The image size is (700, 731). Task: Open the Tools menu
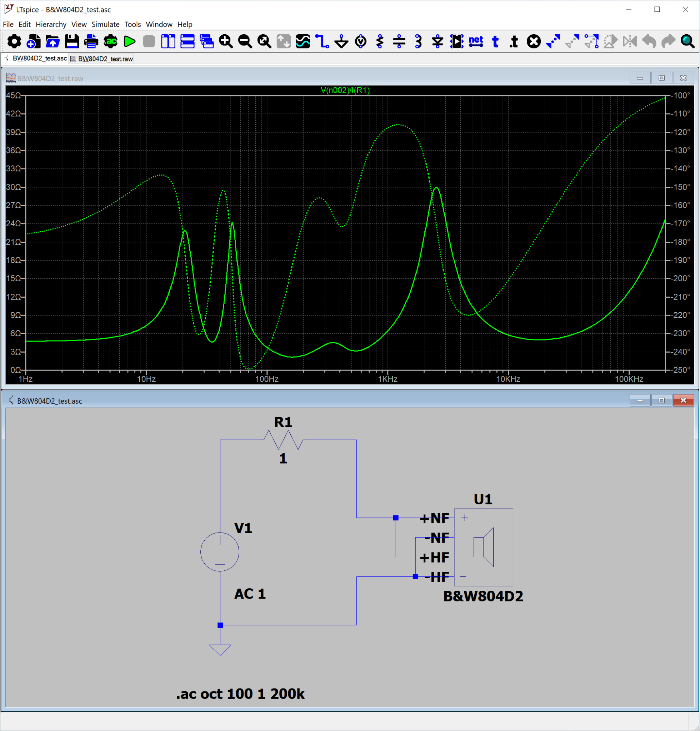pyautogui.click(x=132, y=24)
